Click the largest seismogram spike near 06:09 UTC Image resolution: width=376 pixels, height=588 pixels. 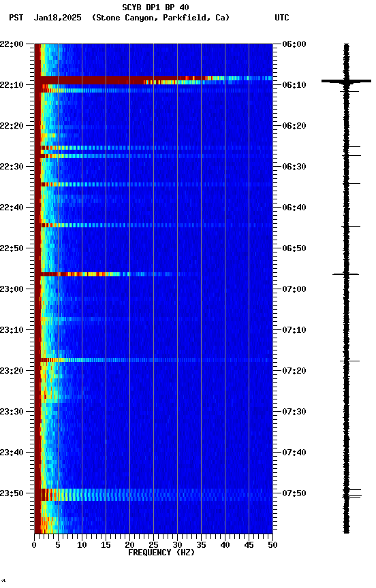(x=346, y=81)
